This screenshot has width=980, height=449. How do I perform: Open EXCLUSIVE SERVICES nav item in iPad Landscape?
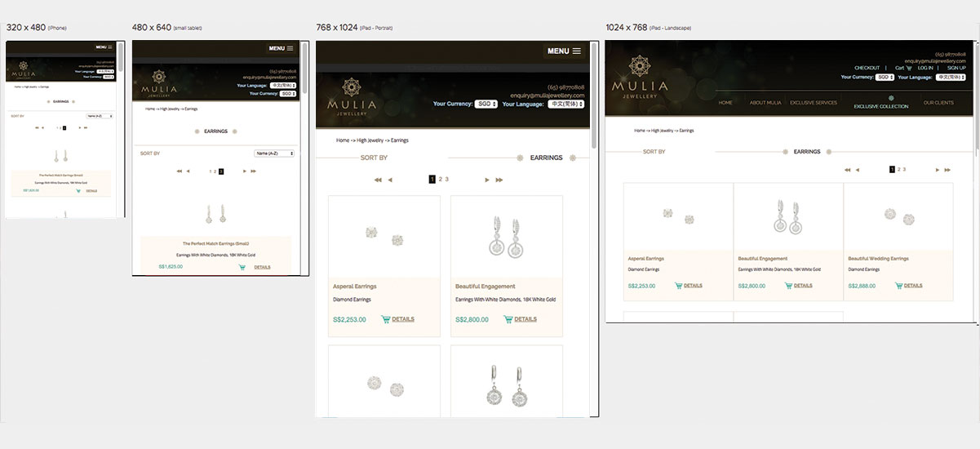(814, 103)
